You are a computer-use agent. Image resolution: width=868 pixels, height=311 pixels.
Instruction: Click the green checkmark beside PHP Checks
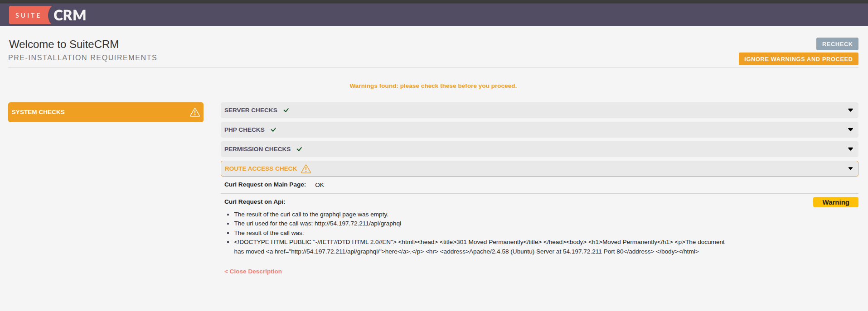click(x=273, y=130)
